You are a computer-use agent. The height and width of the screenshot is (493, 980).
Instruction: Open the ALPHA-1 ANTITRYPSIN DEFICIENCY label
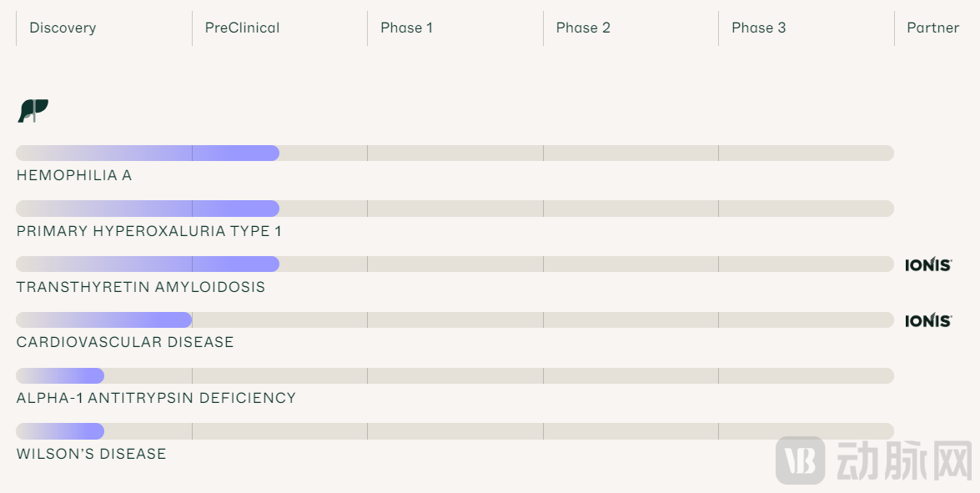pos(156,398)
